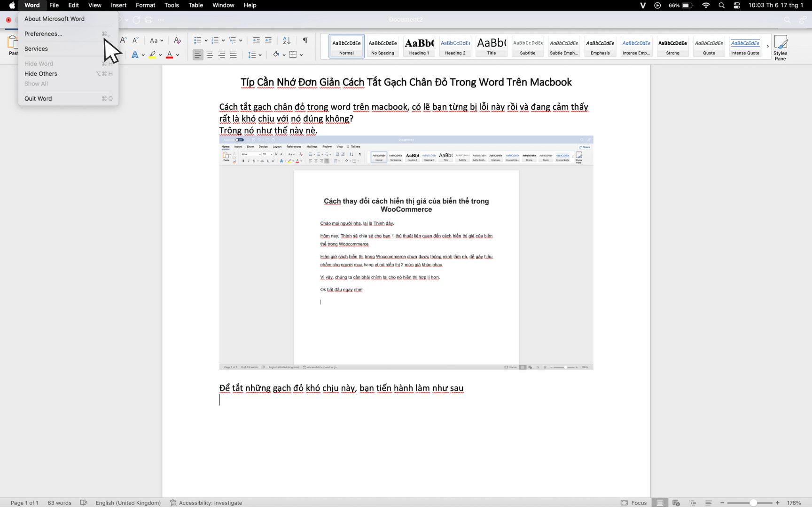Click the Increase Font Size icon
Image resolution: width=812 pixels, height=508 pixels.
click(x=124, y=40)
